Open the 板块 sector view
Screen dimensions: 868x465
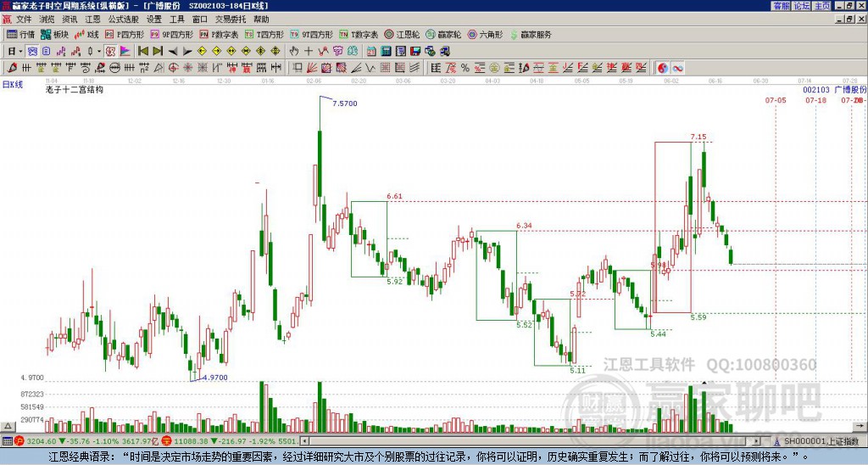pos(54,34)
